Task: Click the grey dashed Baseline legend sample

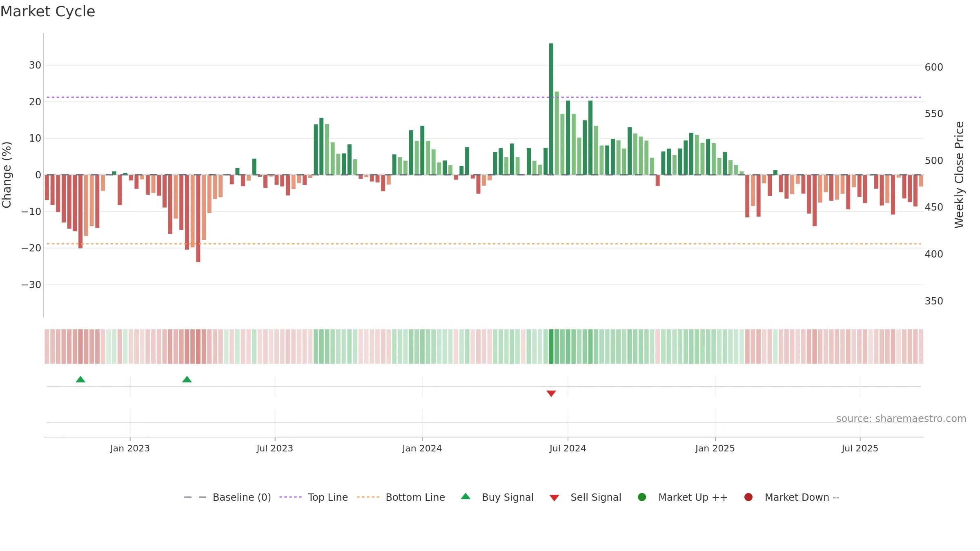Action: pyautogui.click(x=195, y=497)
